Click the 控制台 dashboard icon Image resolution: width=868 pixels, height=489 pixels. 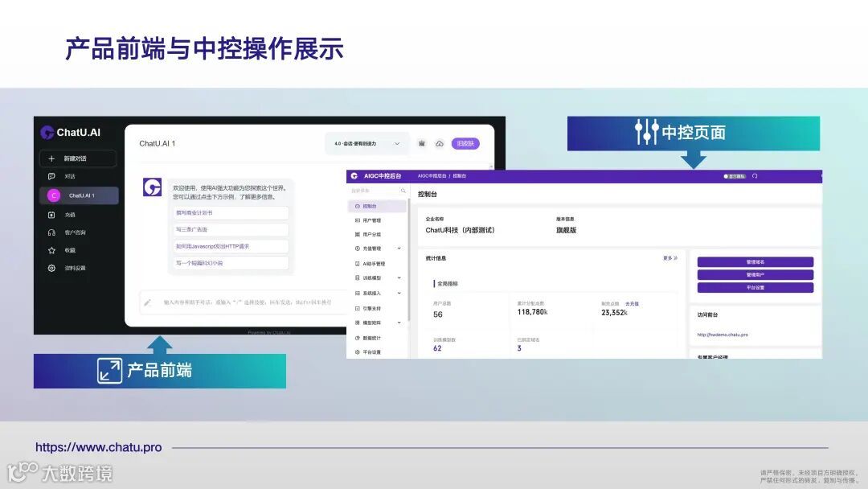click(x=358, y=206)
